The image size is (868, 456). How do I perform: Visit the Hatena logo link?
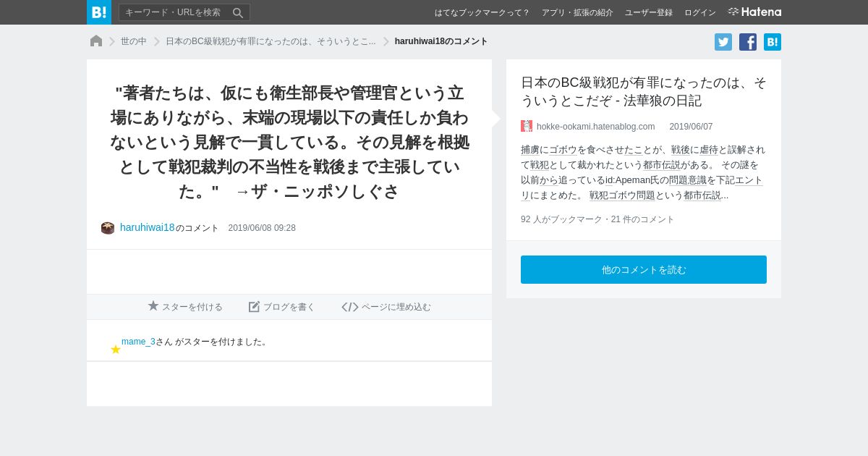pyautogui.click(x=754, y=12)
